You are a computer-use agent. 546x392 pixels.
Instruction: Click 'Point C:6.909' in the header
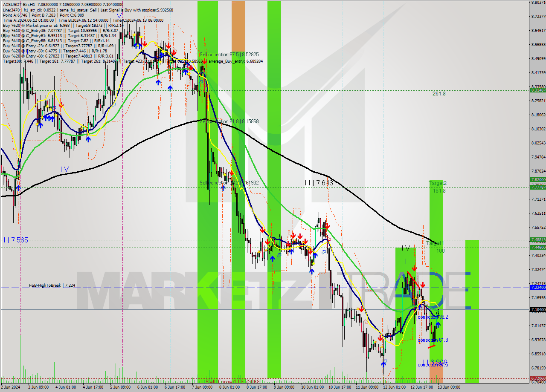tap(72, 15)
